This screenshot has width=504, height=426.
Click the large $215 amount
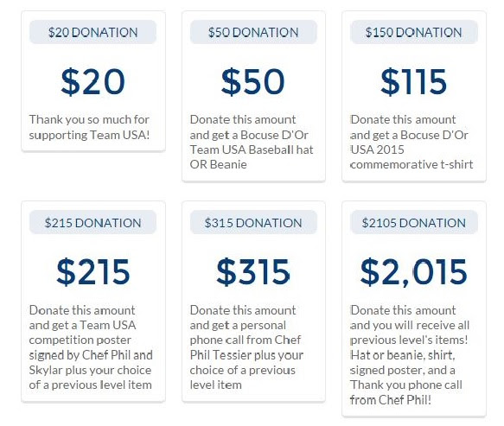[x=93, y=272]
